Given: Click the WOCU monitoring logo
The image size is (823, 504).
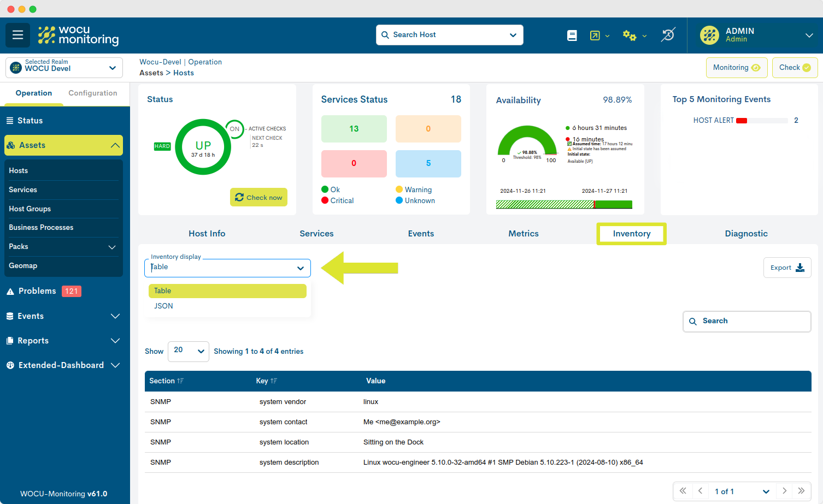Looking at the screenshot, I should [x=78, y=35].
